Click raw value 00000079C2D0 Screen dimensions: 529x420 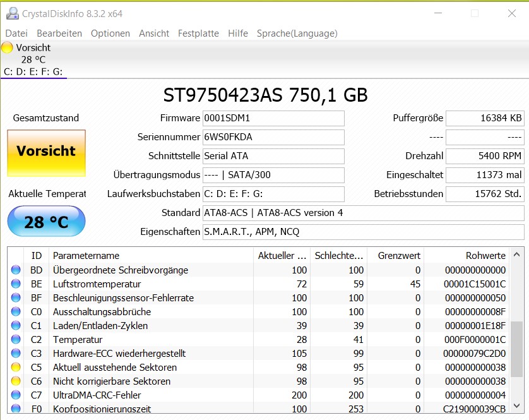tap(474, 354)
